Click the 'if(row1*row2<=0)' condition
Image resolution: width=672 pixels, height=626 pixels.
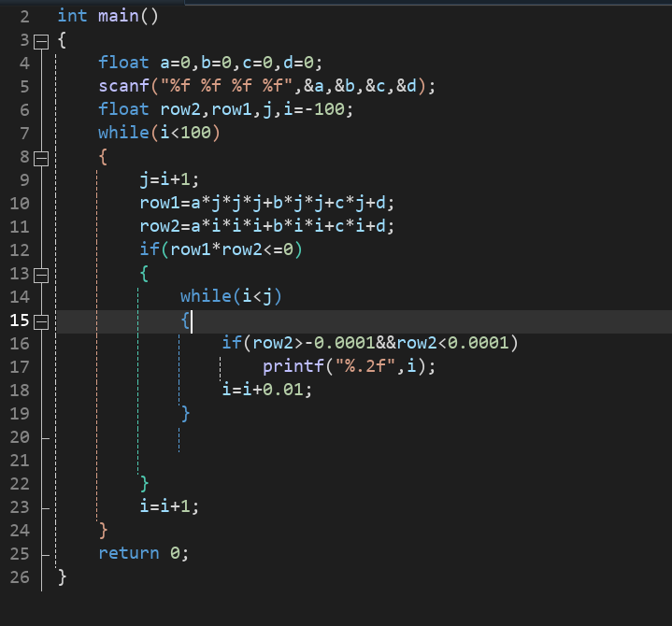(x=222, y=249)
